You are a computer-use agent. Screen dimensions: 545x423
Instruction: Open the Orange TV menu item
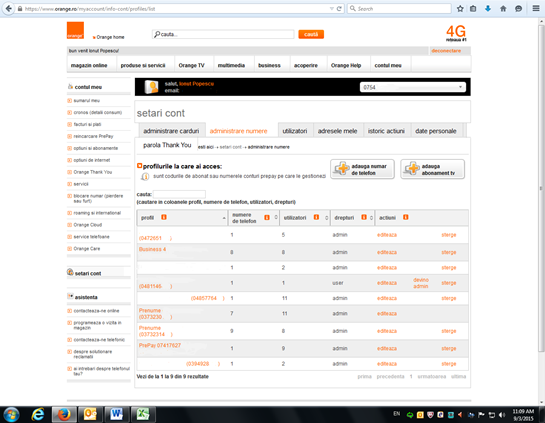192,65
